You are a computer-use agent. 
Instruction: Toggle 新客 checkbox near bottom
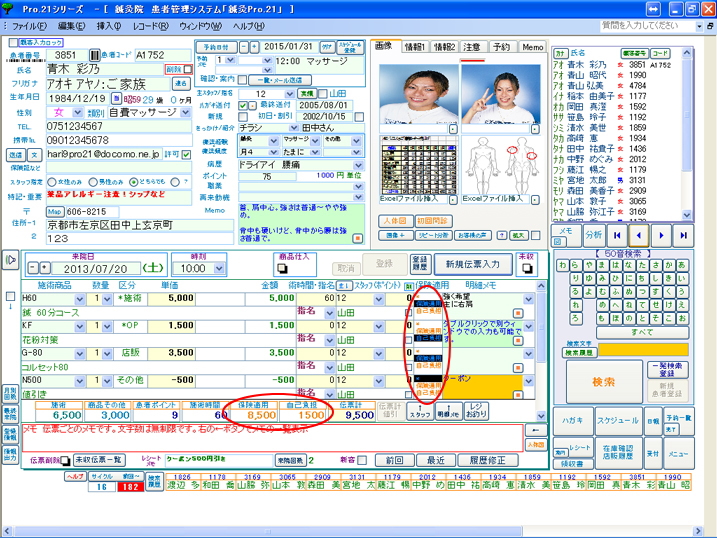point(362,460)
